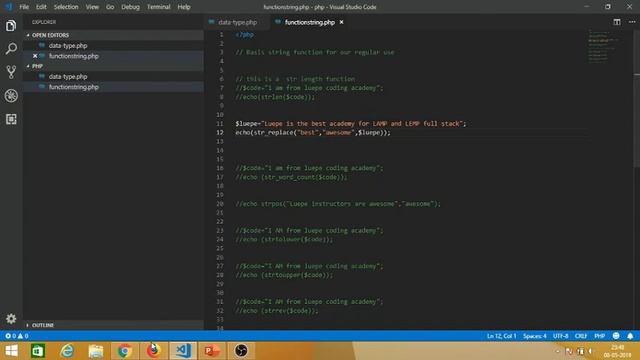
Task: Close the functionstring.php editor tab
Action: pyautogui.click(x=341, y=22)
